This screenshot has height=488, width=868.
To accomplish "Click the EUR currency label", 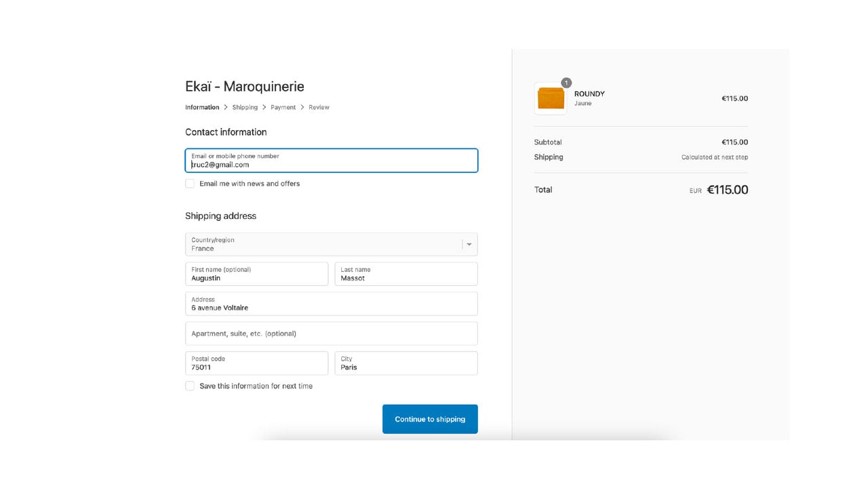I will tap(696, 191).
